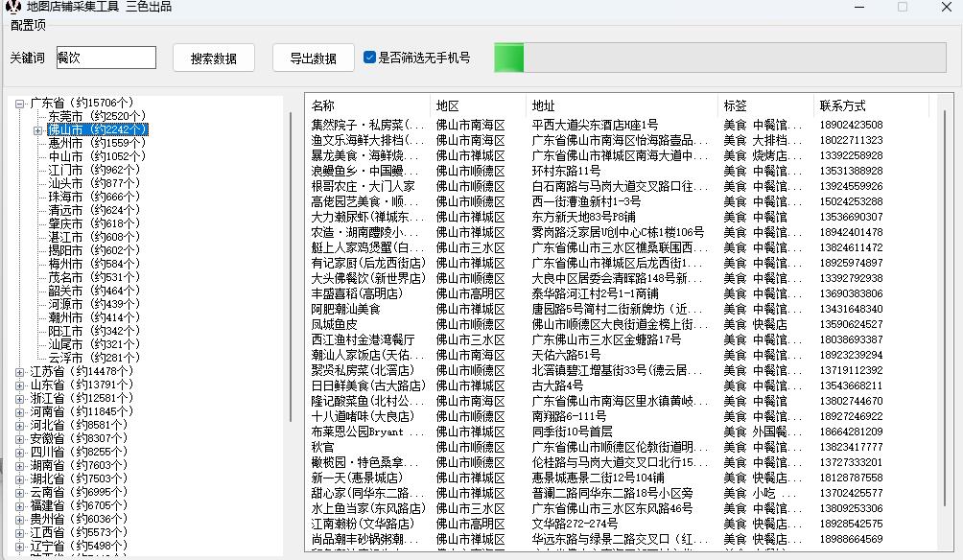The width and height of the screenshot is (963, 560).
Task: Click the app logo icon in title bar
Action: tap(12, 9)
